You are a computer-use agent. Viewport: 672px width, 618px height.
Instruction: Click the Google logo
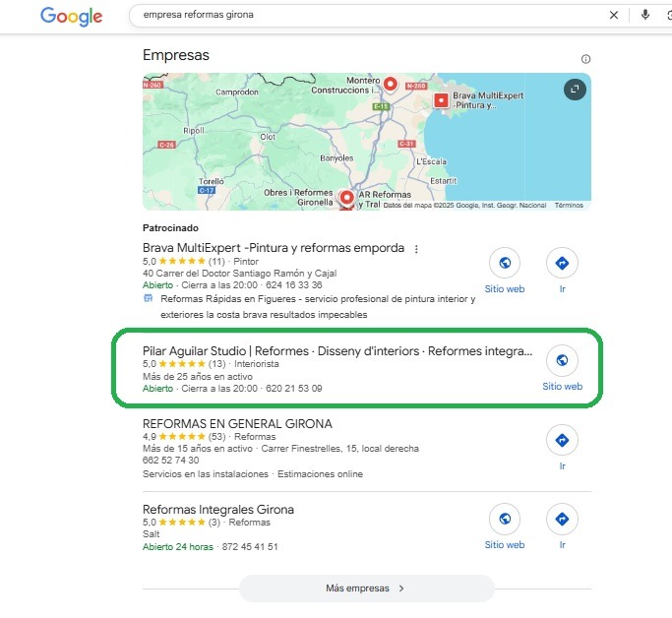pyautogui.click(x=71, y=17)
